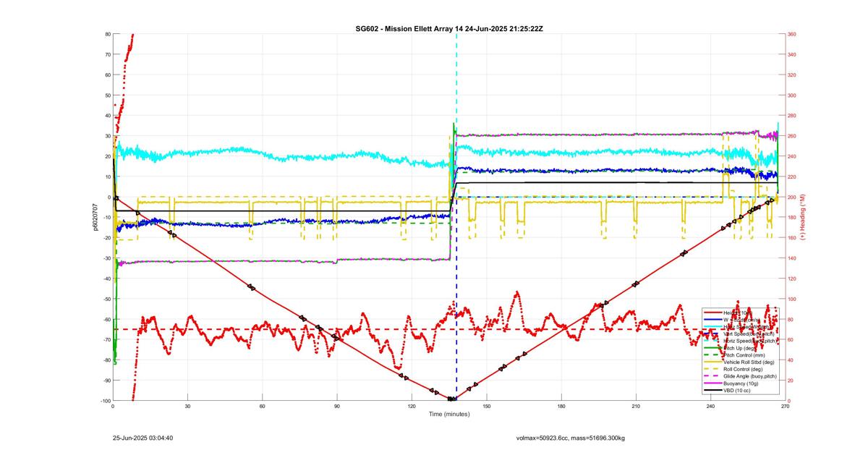The image size is (868, 450).
Task: Click the x-axis tick label '180'
Action: click(561, 406)
